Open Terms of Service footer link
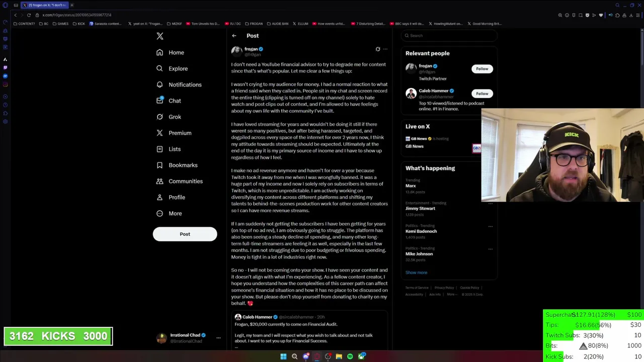 [x=417, y=288]
